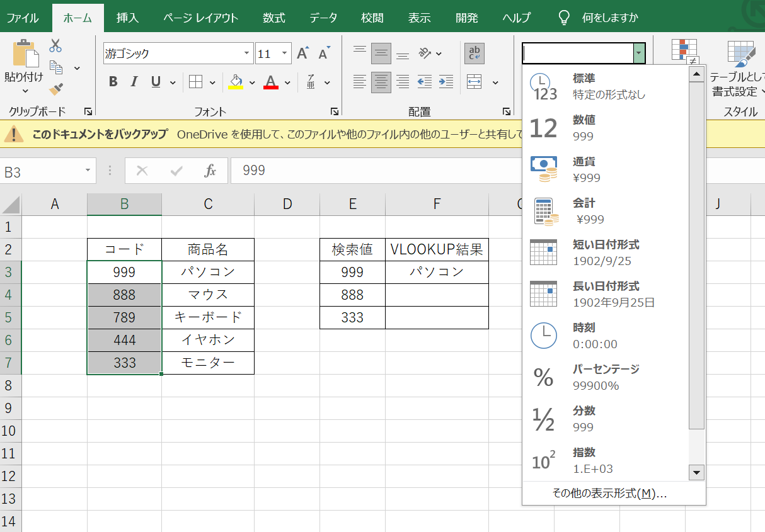The width and height of the screenshot is (765, 532).
Task: Toggle top vertical alignment
Action: click(360, 54)
